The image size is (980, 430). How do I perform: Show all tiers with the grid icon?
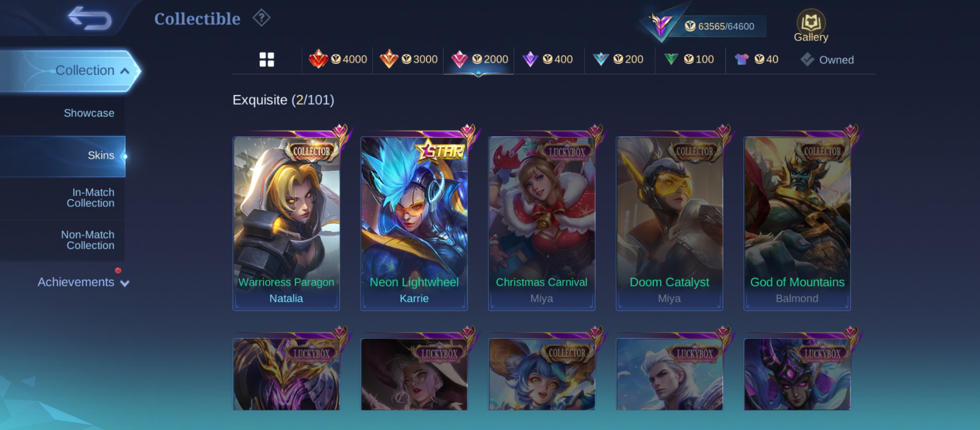coord(267,60)
